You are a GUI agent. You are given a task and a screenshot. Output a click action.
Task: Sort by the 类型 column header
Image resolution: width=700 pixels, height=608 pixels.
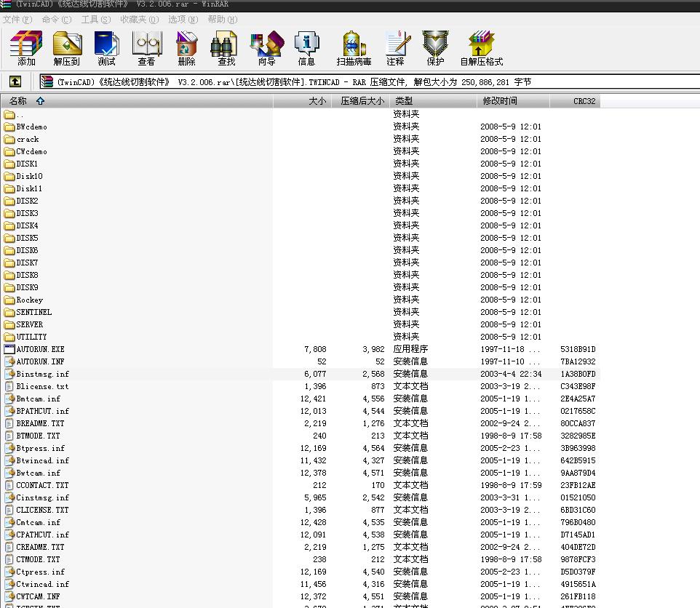[x=434, y=101]
